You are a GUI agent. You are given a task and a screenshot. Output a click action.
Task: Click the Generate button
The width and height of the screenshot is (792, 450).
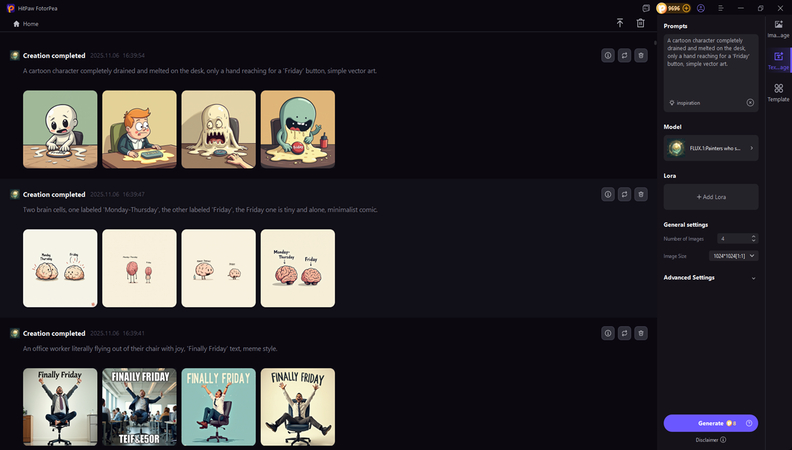tap(711, 423)
